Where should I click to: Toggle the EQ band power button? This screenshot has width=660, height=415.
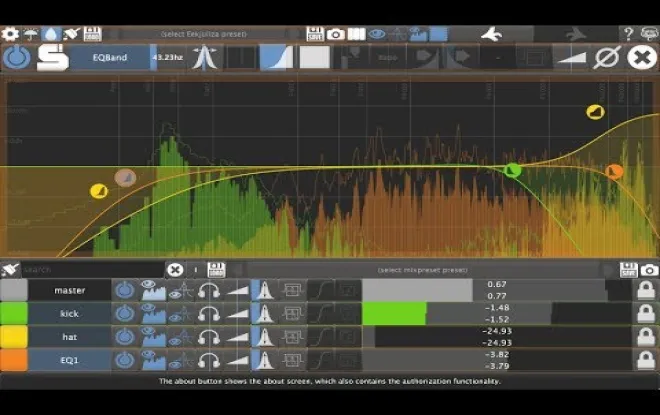click(x=17, y=57)
